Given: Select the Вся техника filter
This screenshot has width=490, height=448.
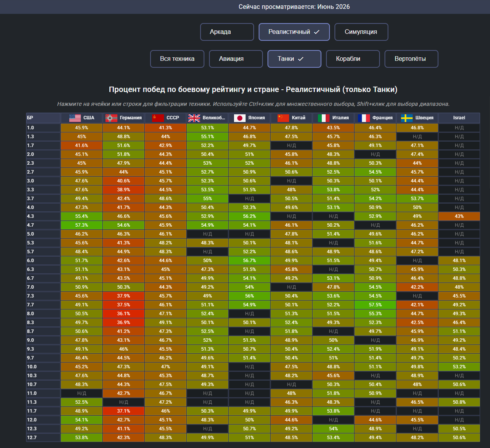Looking at the screenshot, I should point(177,59).
